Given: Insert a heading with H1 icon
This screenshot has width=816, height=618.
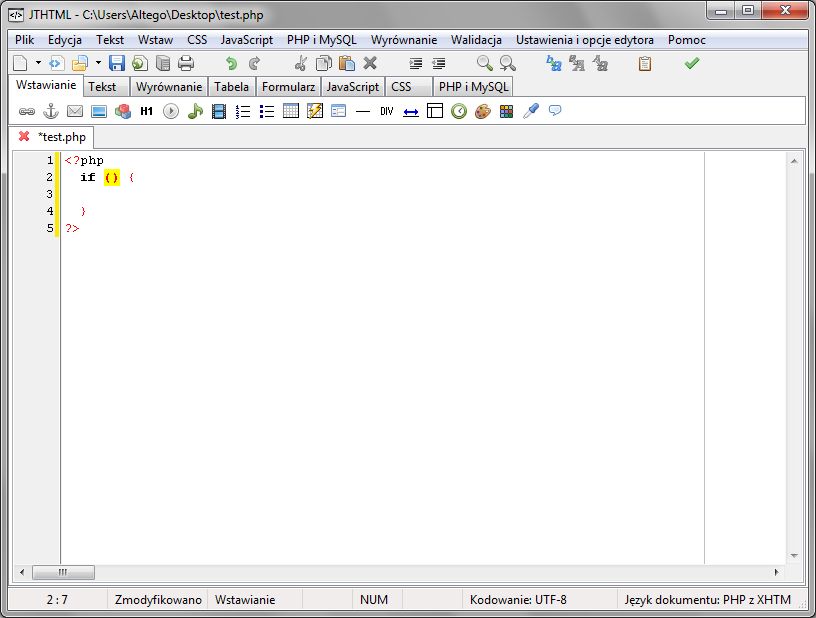Looking at the screenshot, I should point(147,111).
